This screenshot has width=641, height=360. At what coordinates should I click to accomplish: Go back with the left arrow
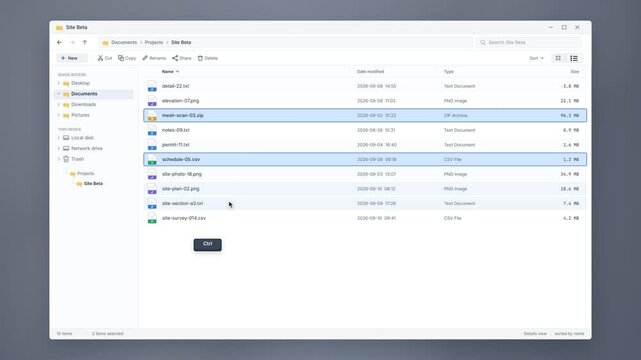pos(60,42)
